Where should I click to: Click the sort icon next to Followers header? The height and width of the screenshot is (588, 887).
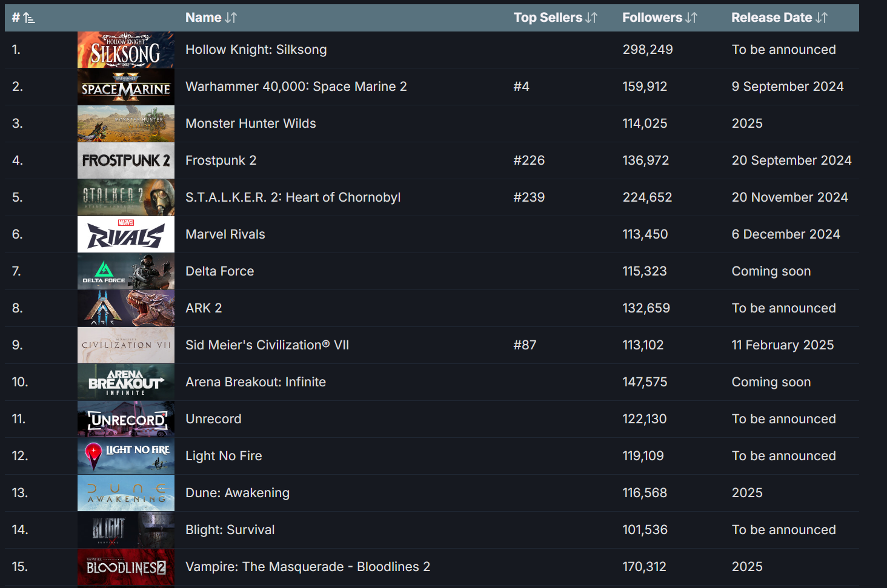tap(691, 18)
